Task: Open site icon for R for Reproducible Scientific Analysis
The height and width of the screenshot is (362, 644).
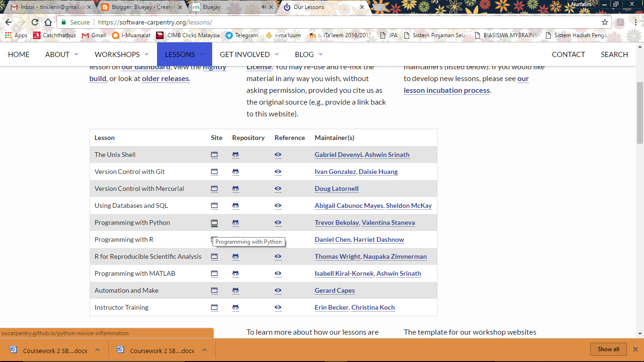Action: tap(214, 256)
